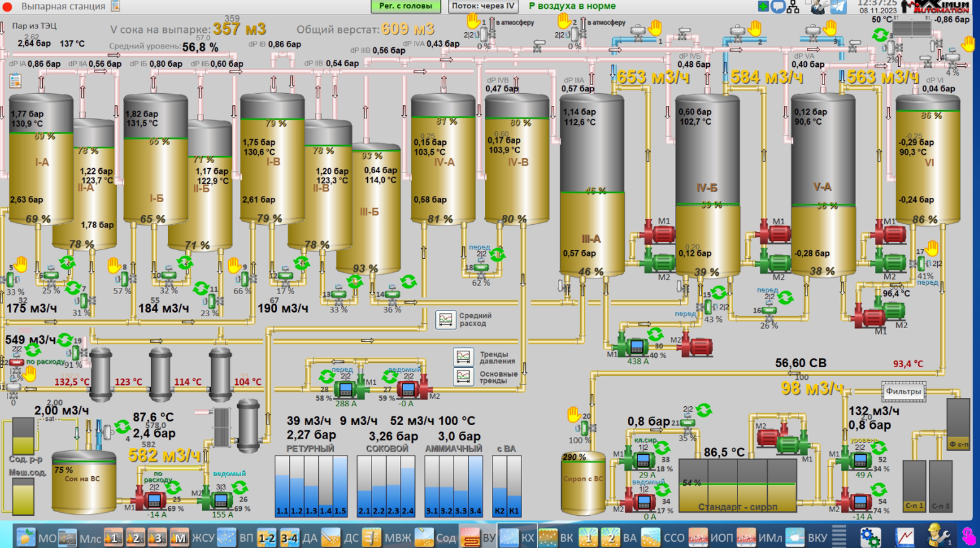Select green pump 30 drawing 438 A
980x548 pixels.
point(632,345)
